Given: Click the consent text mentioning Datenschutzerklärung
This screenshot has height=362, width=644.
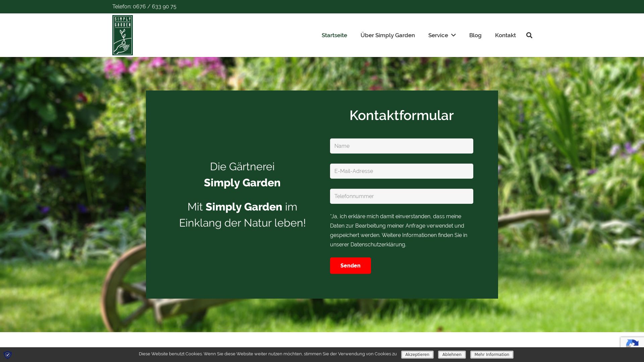Looking at the screenshot, I should point(398,231).
